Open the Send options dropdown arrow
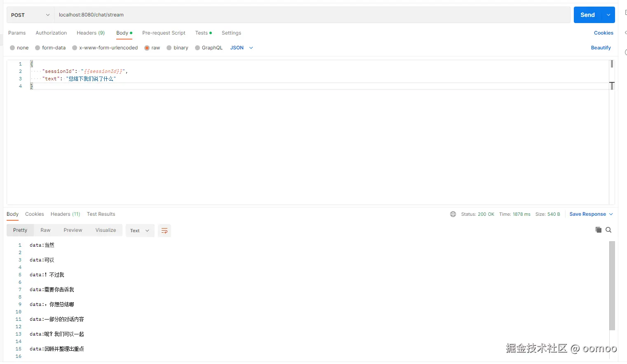Screen dimensions: 627x364 pyautogui.click(x=608, y=15)
